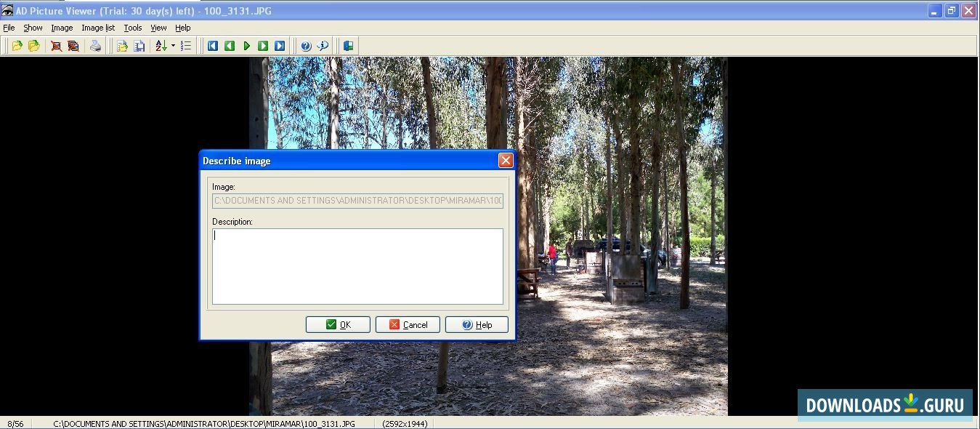Open the Image list menu

click(x=98, y=28)
